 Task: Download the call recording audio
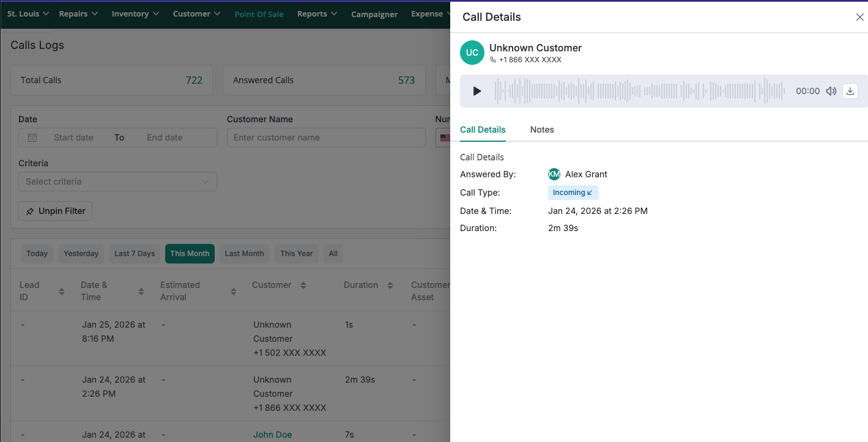tap(850, 91)
